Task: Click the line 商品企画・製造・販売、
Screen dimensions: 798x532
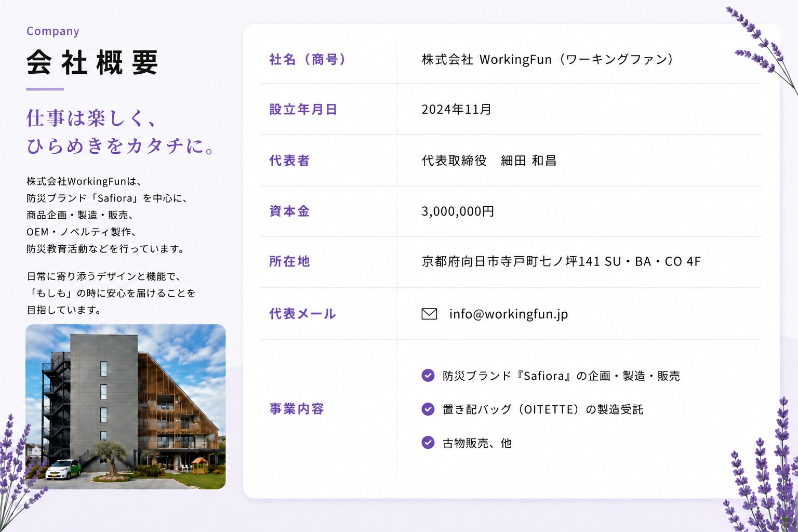Action: coord(81,215)
